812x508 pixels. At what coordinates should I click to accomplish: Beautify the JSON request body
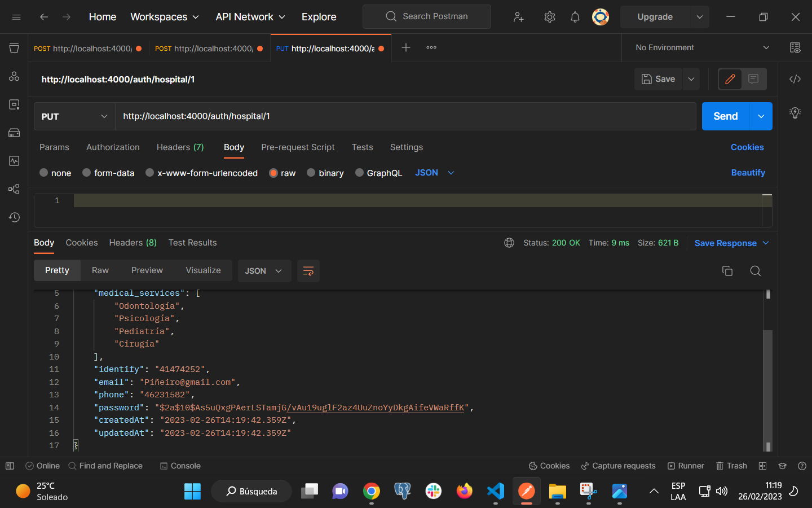click(748, 173)
